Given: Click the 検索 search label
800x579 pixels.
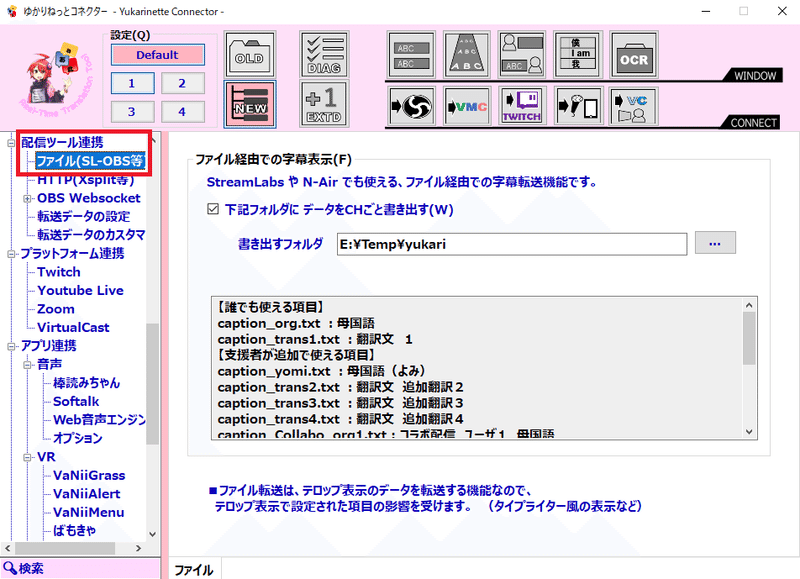Looking at the screenshot, I should tap(32, 568).
